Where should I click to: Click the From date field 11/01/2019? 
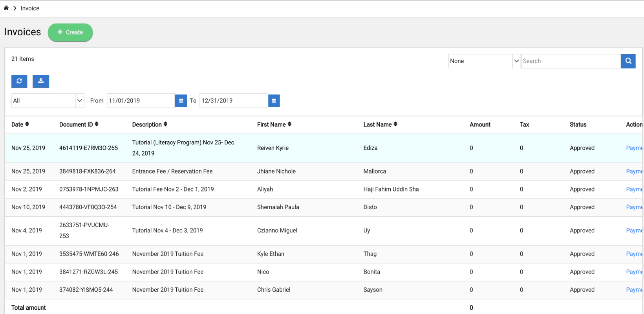(x=140, y=101)
